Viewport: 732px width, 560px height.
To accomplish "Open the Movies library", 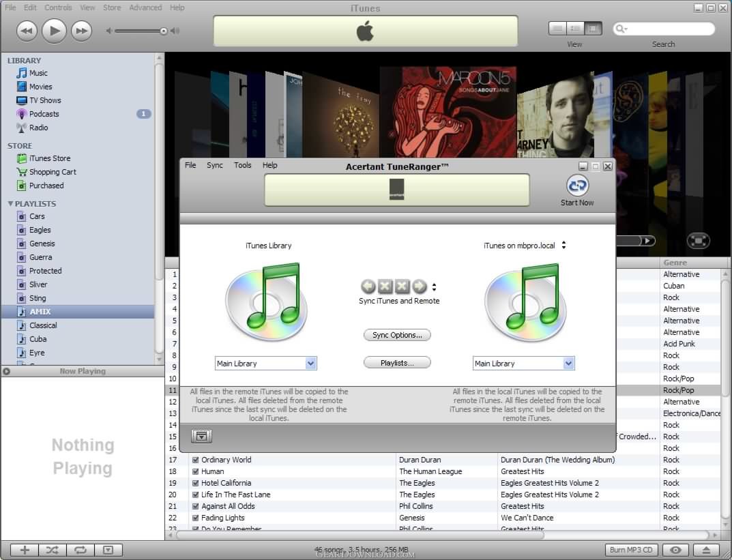I will (x=41, y=87).
